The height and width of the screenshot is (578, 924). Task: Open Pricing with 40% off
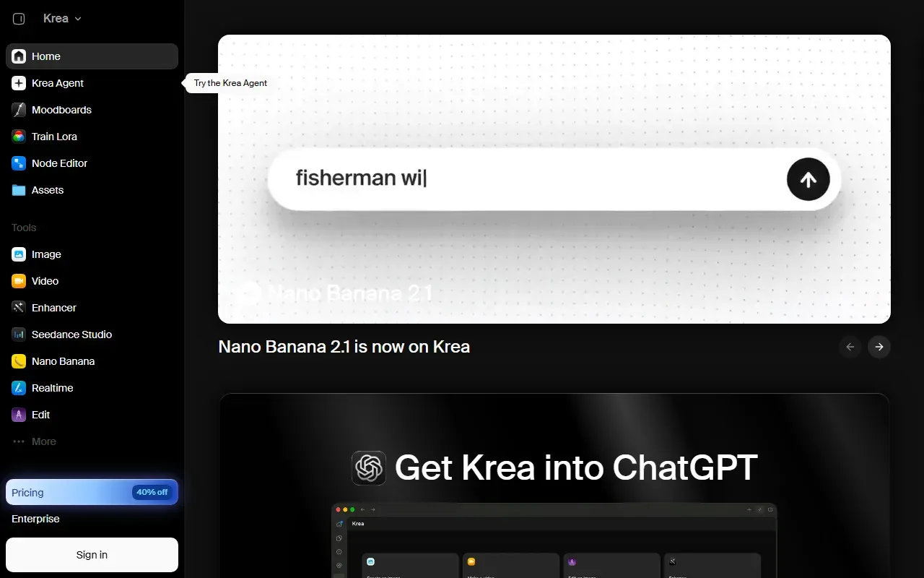tap(92, 492)
